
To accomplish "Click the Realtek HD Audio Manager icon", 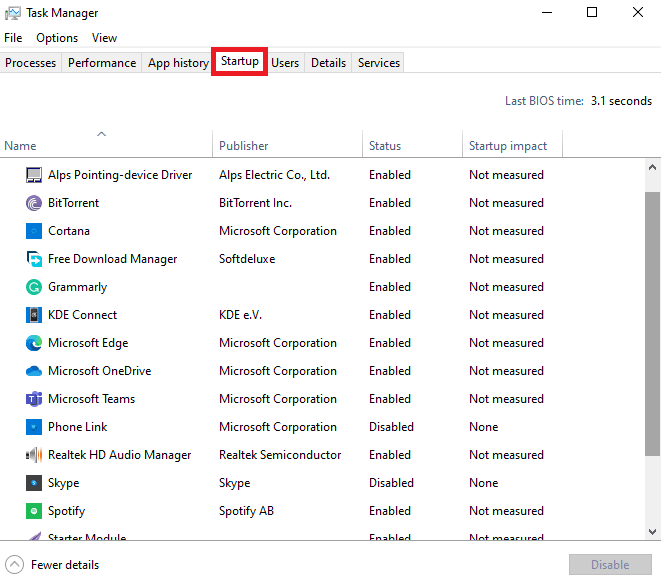I will point(34,455).
